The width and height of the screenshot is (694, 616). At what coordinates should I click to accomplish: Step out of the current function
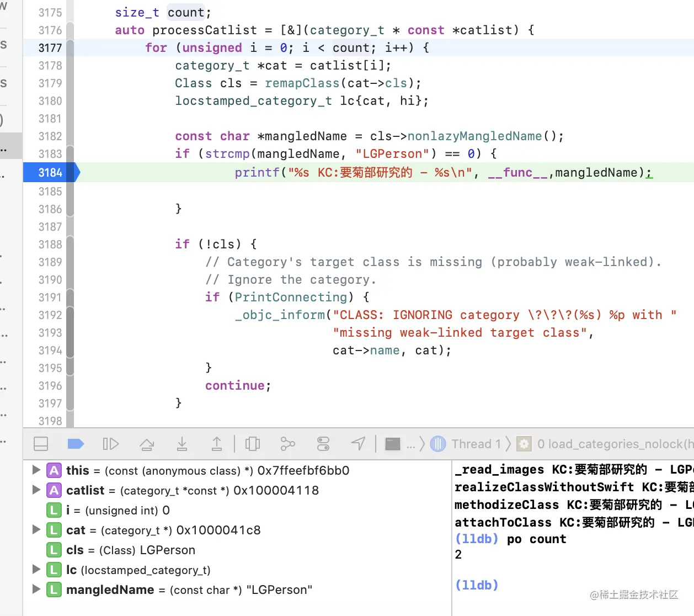point(217,444)
